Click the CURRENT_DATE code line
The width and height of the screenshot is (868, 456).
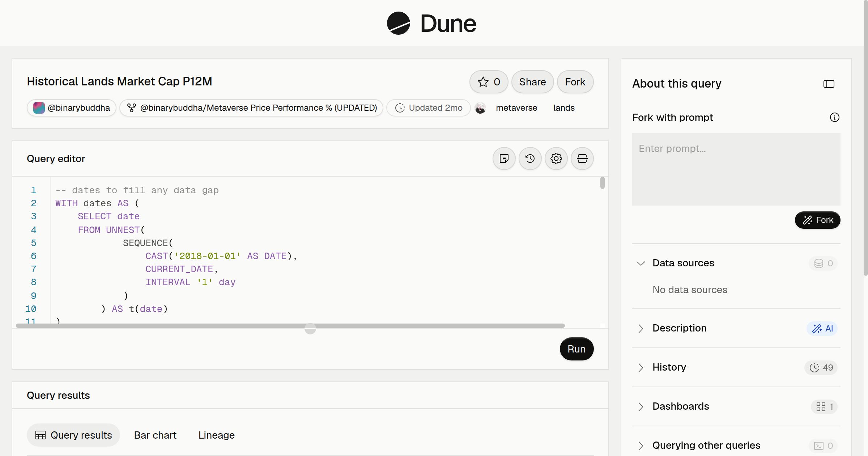(x=182, y=269)
